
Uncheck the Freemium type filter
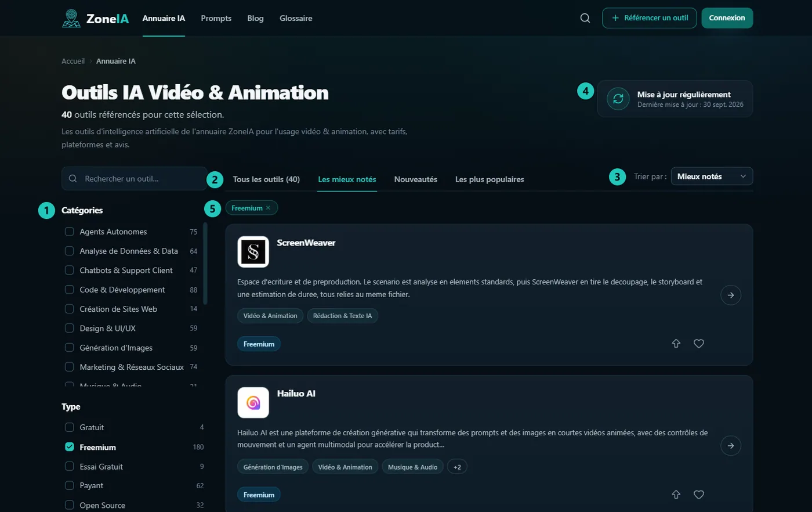click(70, 447)
